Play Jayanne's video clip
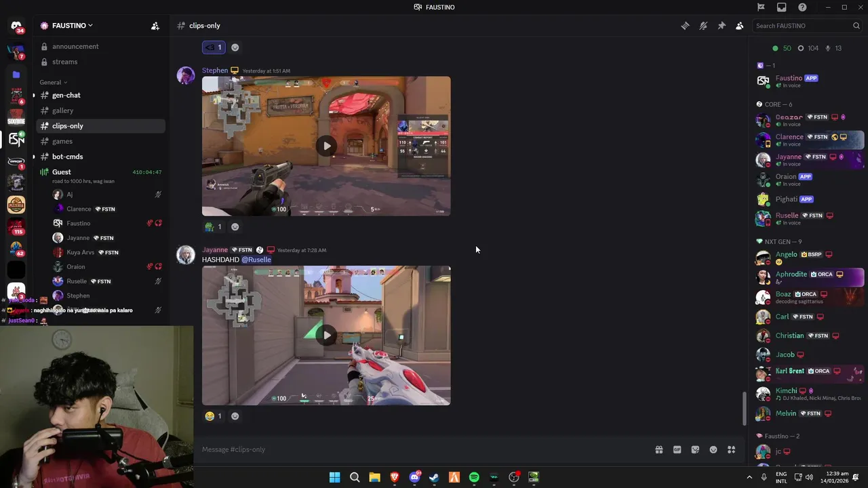 [x=326, y=335]
